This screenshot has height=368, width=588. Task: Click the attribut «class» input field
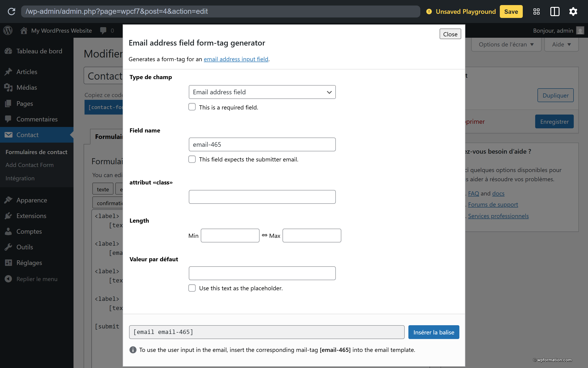click(x=262, y=197)
